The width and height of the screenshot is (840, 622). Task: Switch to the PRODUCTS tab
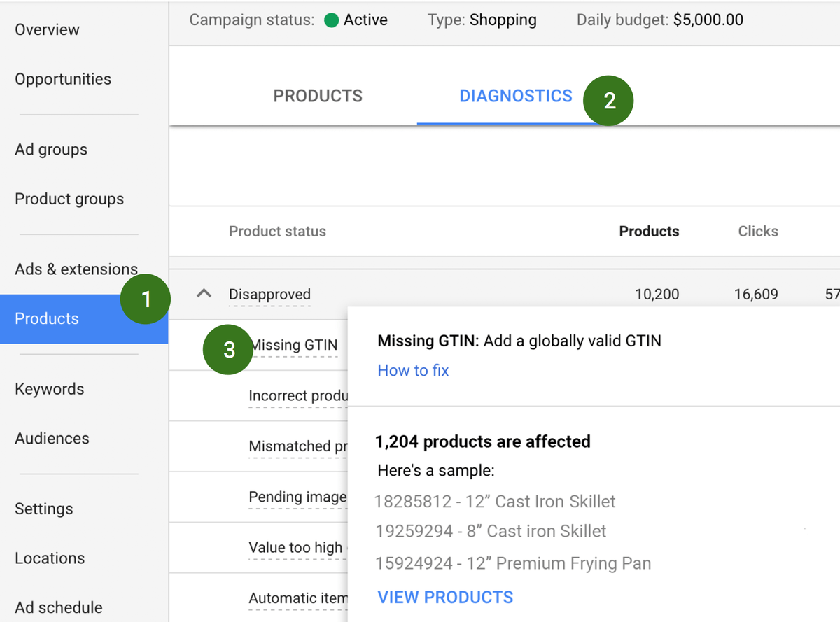coord(318,97)
